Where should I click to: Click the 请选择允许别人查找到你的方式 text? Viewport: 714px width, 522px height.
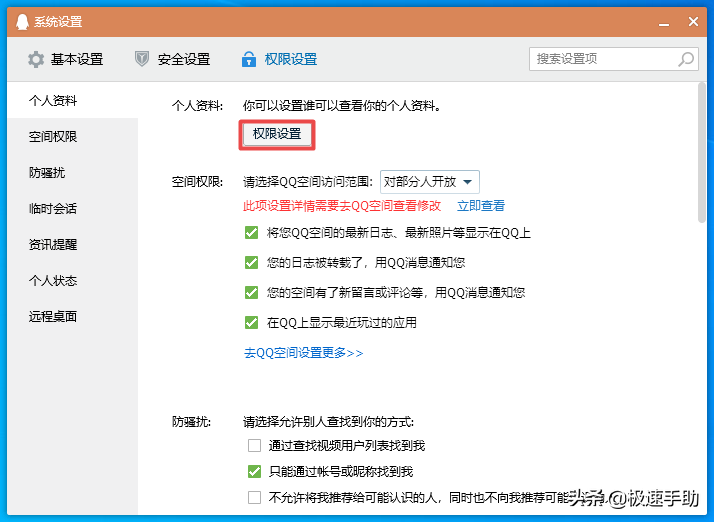[328, 422]
